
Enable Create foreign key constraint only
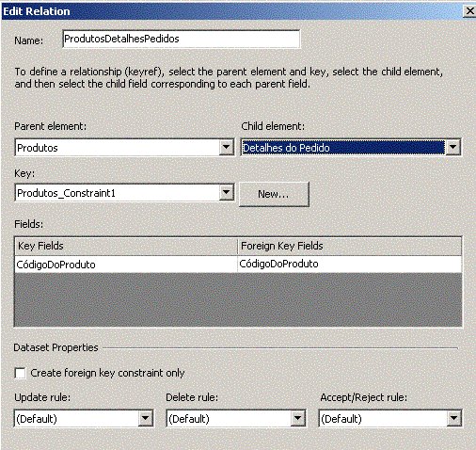[x=21, y=373]
